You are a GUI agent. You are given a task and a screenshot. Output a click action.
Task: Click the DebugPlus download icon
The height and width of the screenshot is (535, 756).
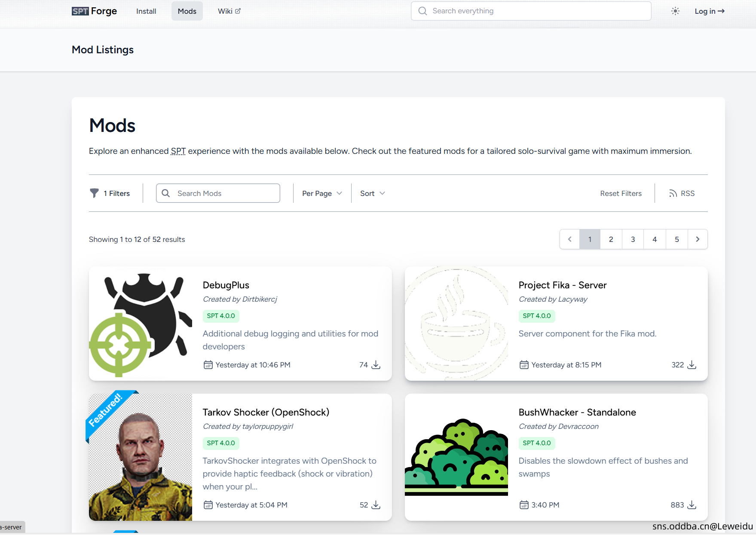click(376, 365)
